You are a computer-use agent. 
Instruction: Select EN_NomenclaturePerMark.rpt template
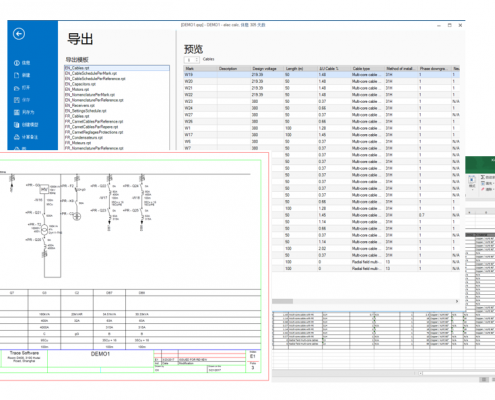[90, 95]
